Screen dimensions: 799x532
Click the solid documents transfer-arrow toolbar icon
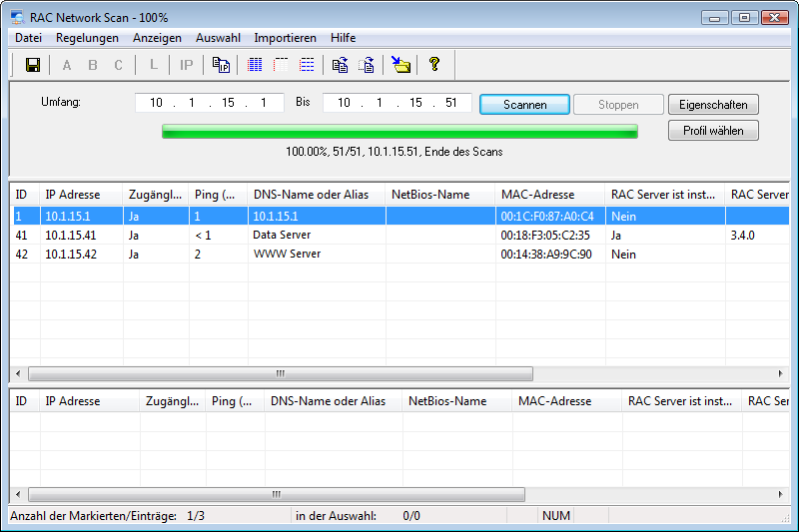340,65
